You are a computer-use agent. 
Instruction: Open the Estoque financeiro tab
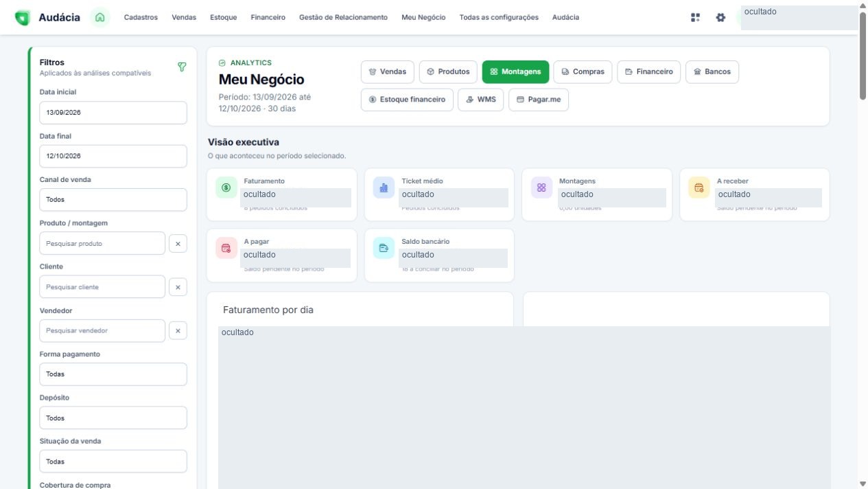click(x=407, y=100)
